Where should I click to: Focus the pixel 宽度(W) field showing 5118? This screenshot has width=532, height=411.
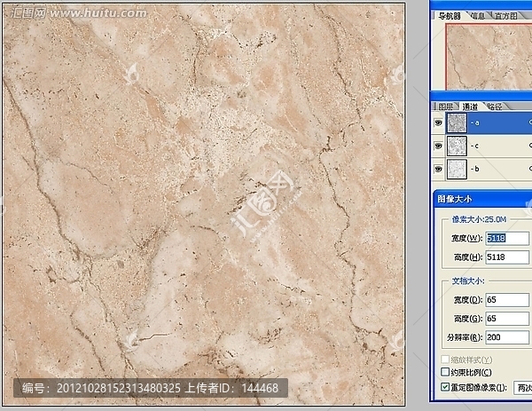[507, 238]
